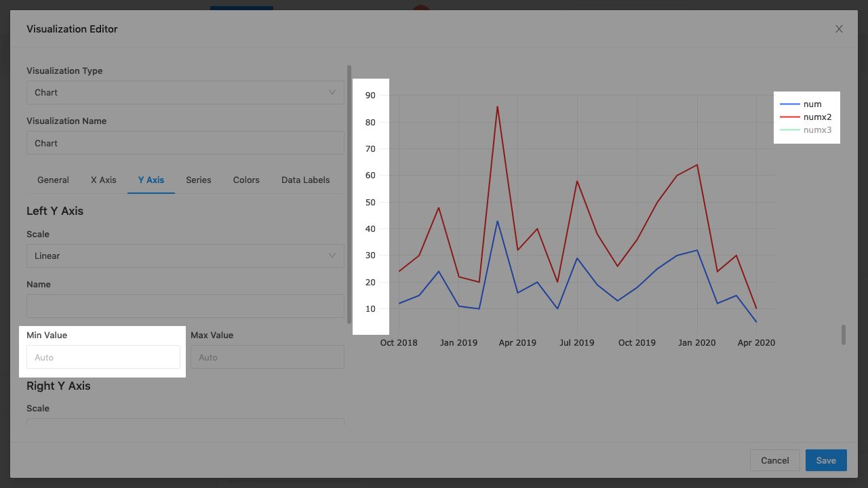This screenshot has width=868, height=488.
Task: Click the Left Y Axis heading
Action: [55, 211]
